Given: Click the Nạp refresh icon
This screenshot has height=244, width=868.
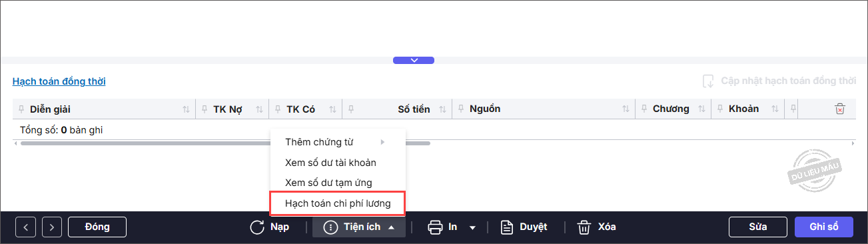Looking at the screenshot, I should [x=257, y=227].
